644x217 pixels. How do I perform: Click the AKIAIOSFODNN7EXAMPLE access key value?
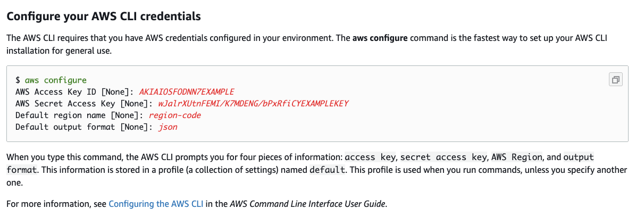[x=186, y=92]
